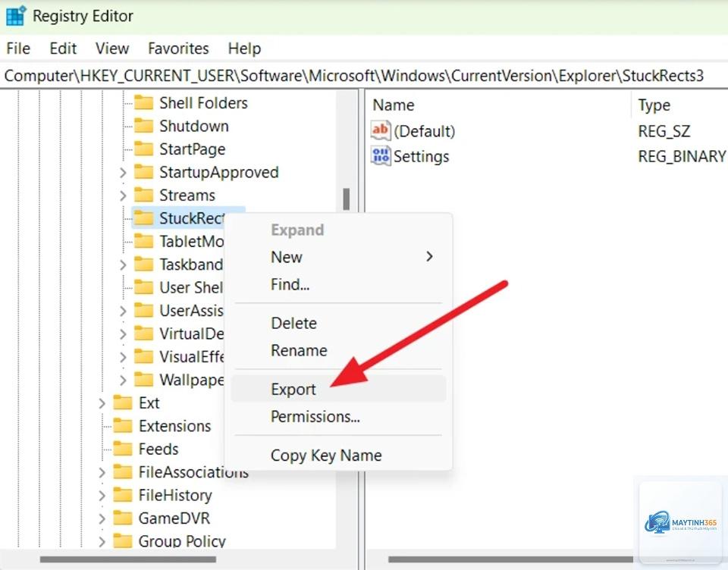
Task: Click the StartPage folder icon
Action: tap(143, 149)
